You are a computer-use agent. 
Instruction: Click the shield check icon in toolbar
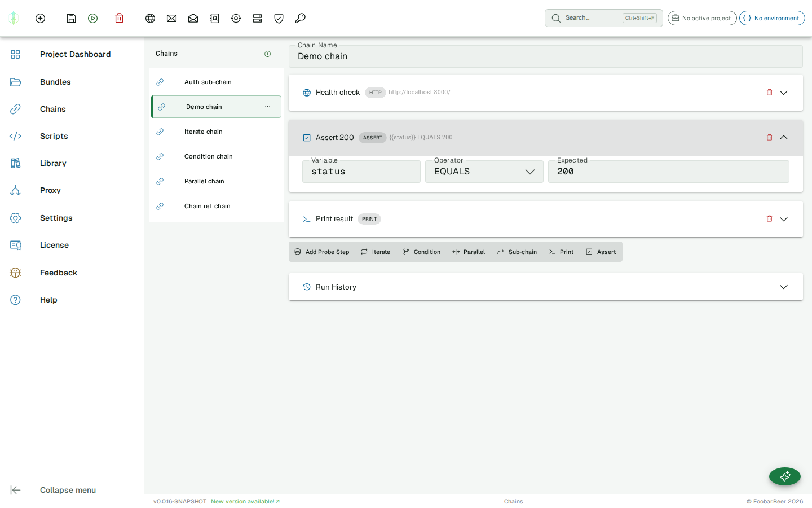[279, 18]
